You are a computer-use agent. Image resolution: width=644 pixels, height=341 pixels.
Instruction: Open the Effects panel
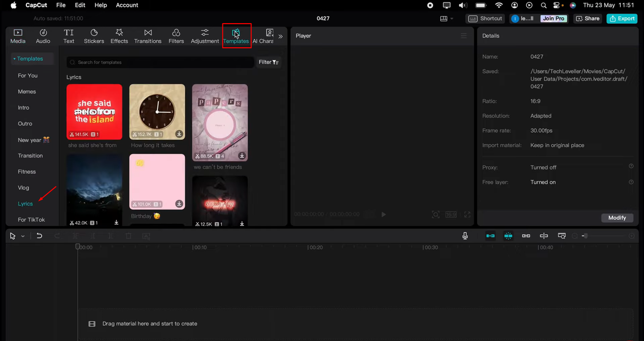click(x=119, y=36)
